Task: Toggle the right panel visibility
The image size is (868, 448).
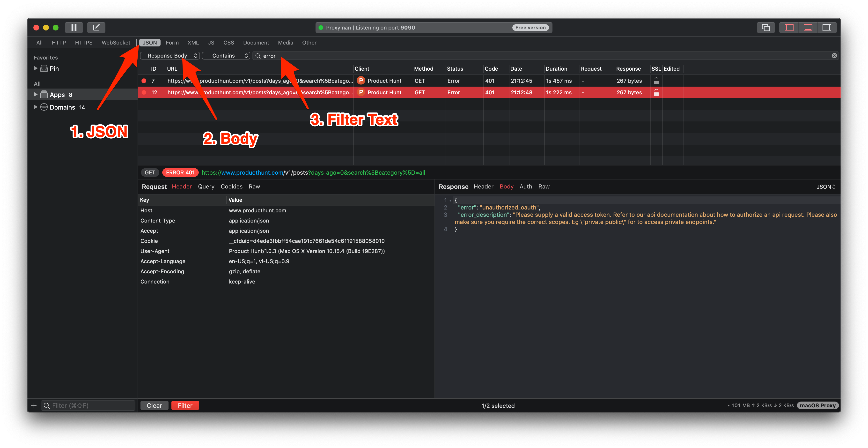Action: click(827, 28)
